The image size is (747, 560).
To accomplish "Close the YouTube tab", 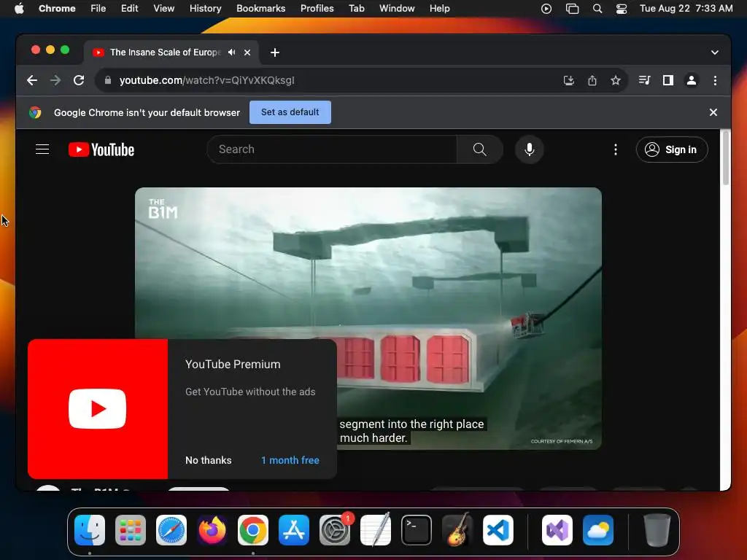I will point(247,52).
